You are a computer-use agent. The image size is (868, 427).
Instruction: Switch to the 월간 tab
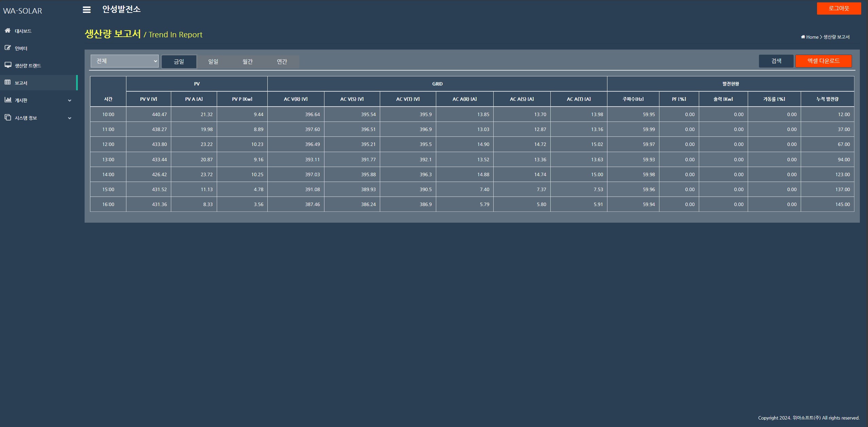point(248,61)
